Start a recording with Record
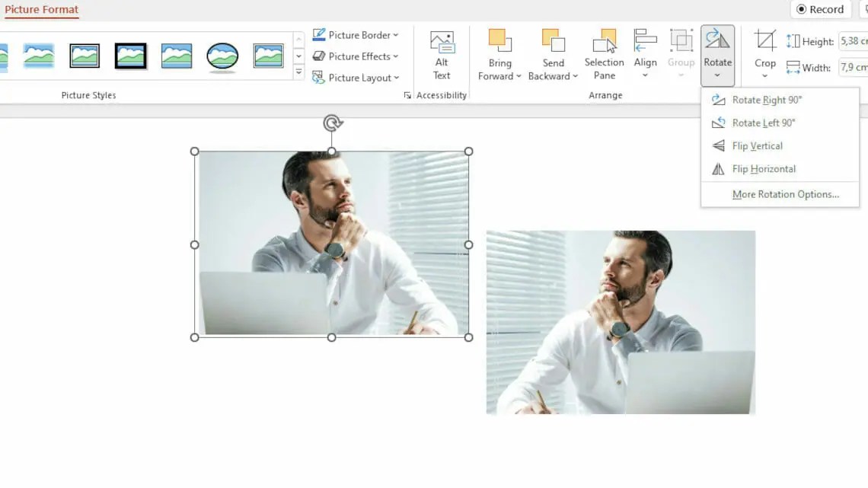Image resolution: width=868 pixels, height=488 pixels. click(x=821, y=9)
